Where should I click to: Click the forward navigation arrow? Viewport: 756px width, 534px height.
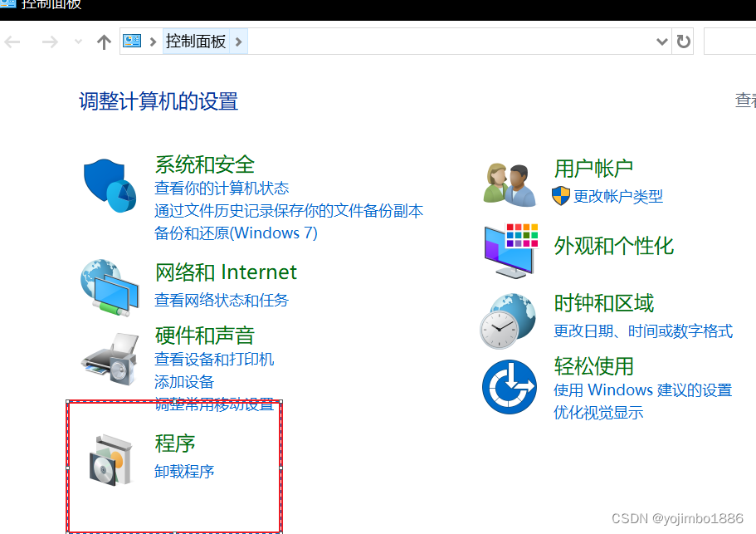[50, 42]
